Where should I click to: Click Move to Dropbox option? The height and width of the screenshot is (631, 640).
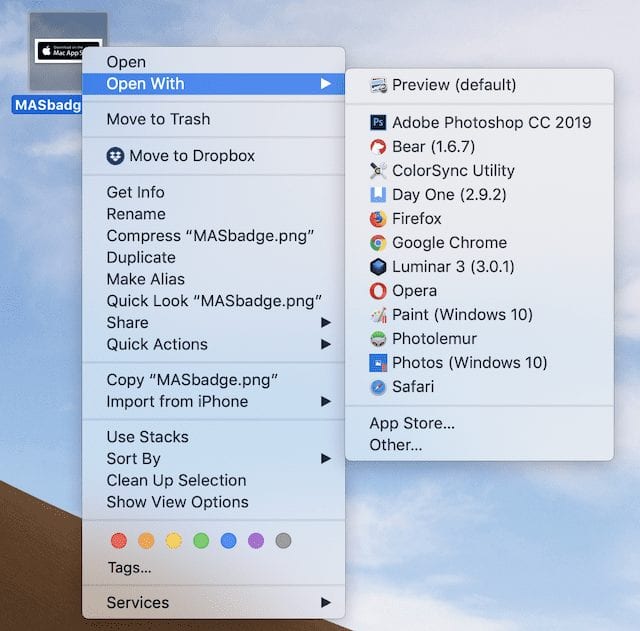pos(191,155)
